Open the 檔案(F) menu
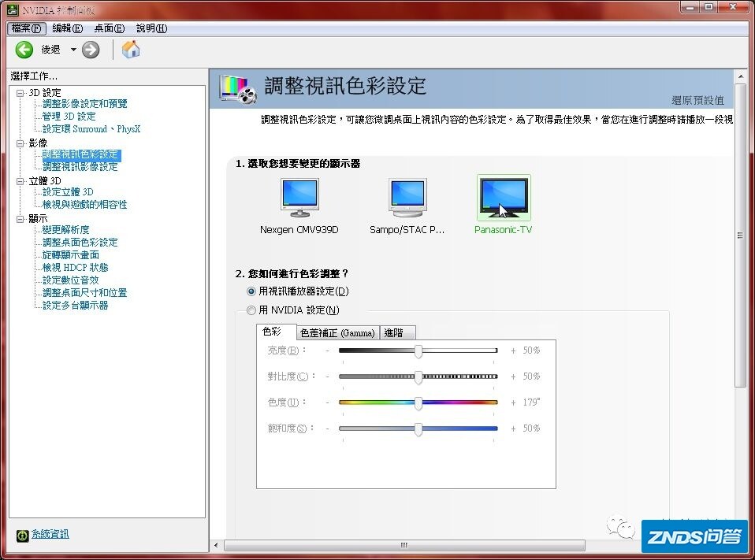Viewport: 755px width, 560px height. [x=27, y=28]
